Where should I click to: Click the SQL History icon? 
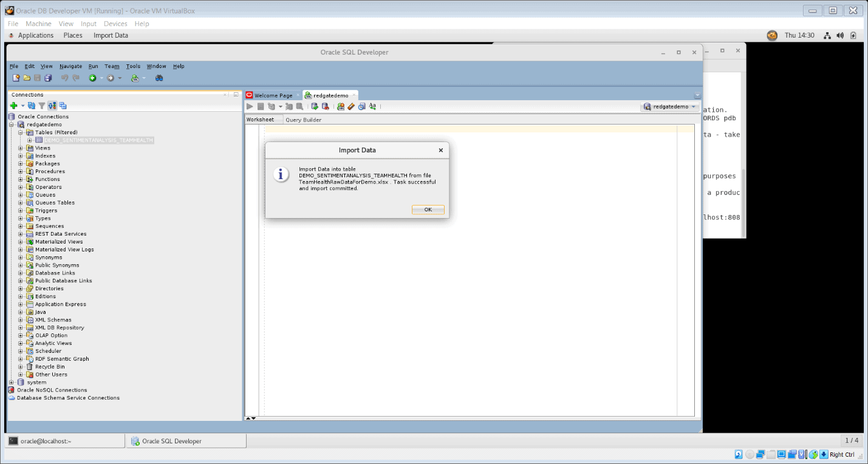tap(361, 106)
